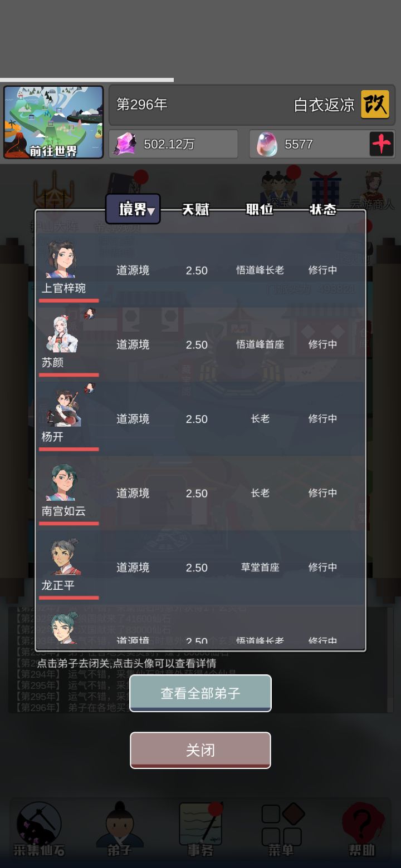Open the 菜单 menu icon

click(281, 828)
